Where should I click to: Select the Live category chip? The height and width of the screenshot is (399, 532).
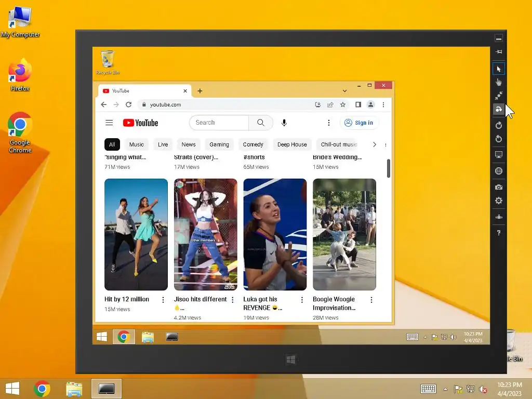click(163, 144)
